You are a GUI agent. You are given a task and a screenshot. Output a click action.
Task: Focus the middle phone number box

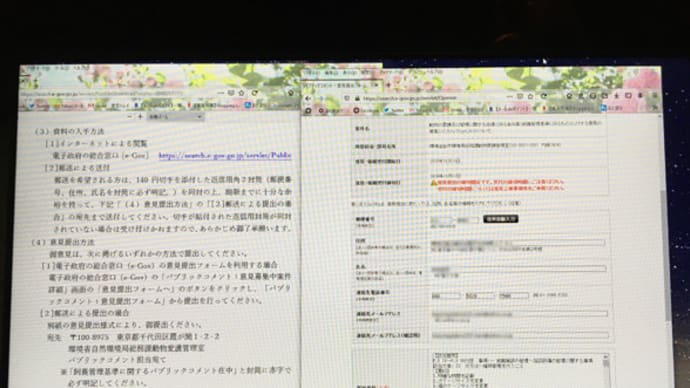point(480,296)
